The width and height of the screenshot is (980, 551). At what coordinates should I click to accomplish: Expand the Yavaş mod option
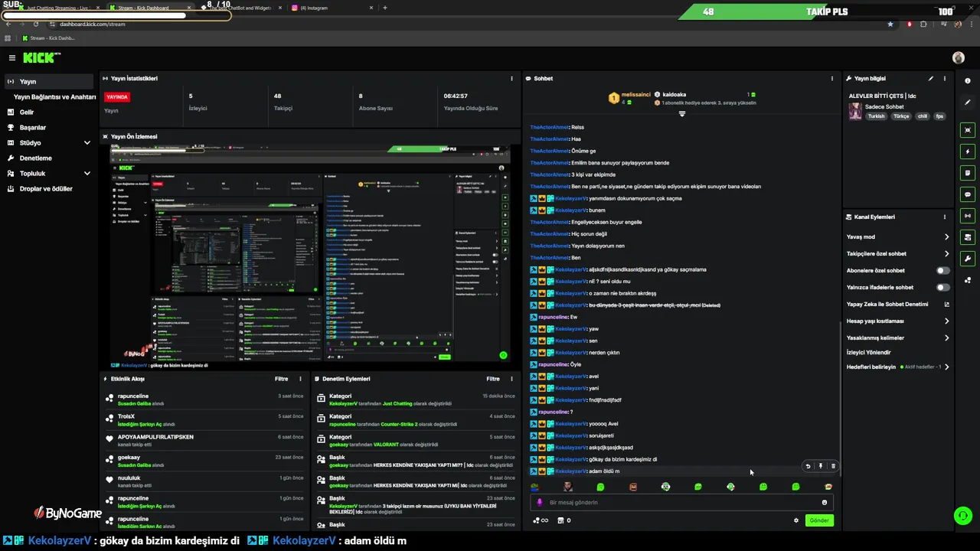[946, 237]
